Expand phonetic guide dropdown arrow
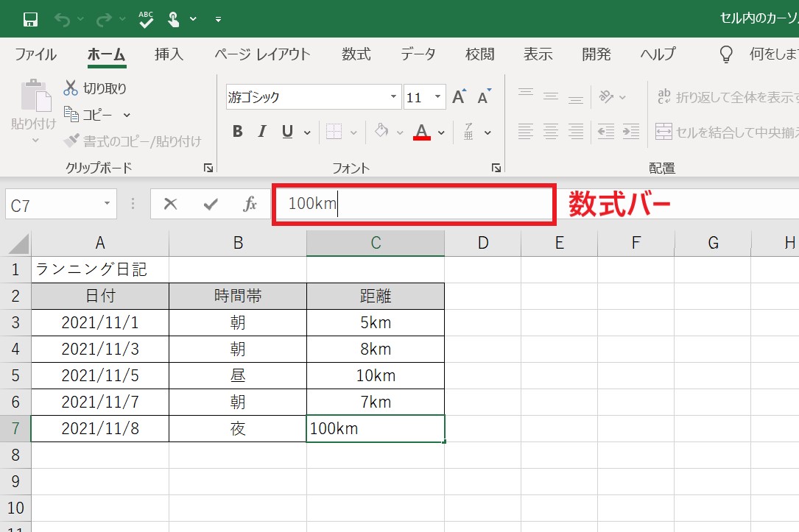This screenshot has height=532, width=799. coord(488,133)
